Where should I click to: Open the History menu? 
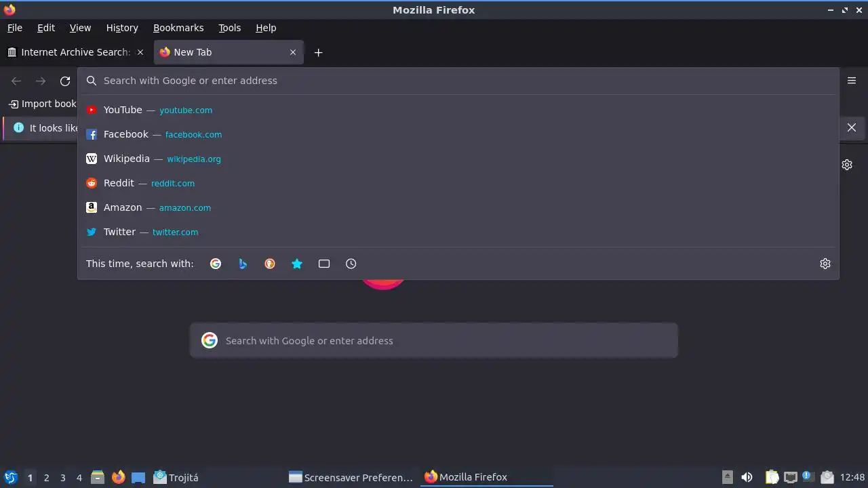[122, 28]
